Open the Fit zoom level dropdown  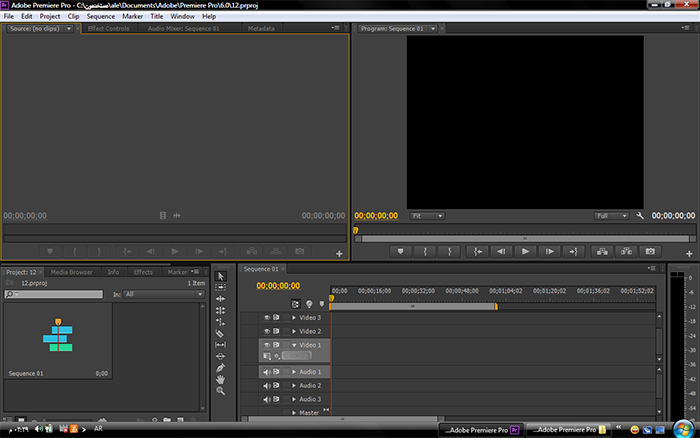(426, 215)
